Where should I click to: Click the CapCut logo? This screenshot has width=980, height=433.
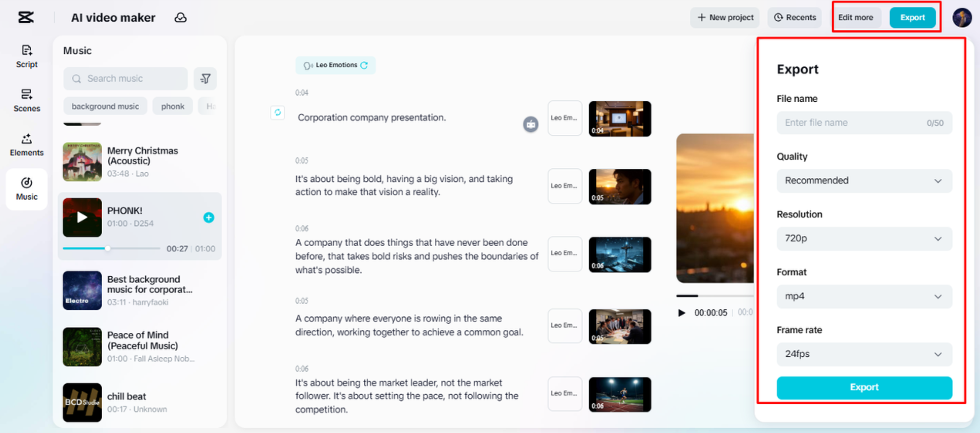(26, 17)
